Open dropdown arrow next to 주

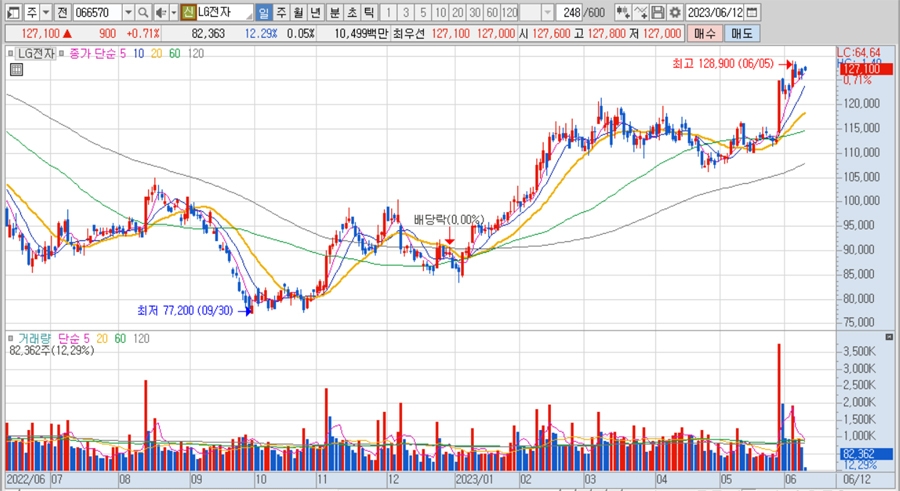coord(45,13)
